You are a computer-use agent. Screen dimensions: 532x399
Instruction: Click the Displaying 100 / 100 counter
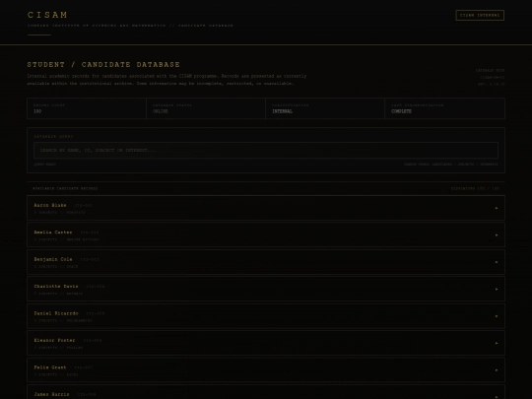click(475, 188)
